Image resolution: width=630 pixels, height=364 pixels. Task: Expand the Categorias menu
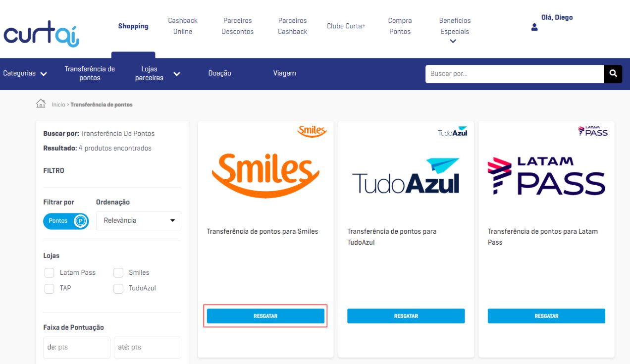tap(25, 73)
